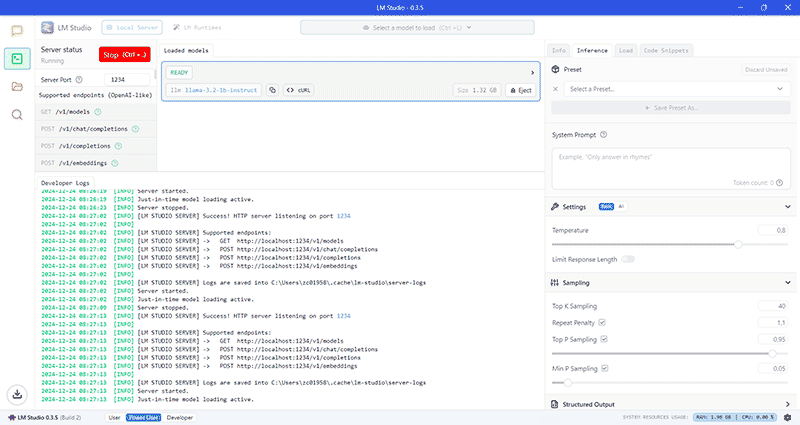800x425 pixels.
Task: Click the Settings wrench icon in Inference panel
Action: pyautogui.click(x=555, y=207)
